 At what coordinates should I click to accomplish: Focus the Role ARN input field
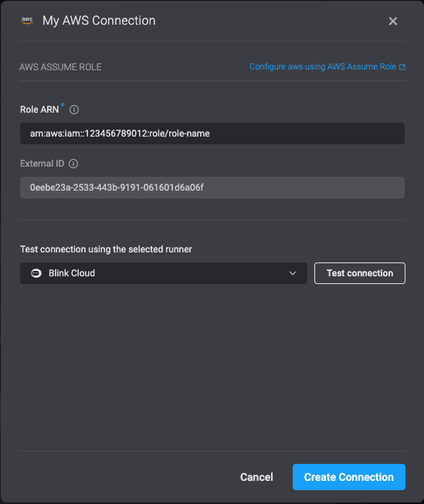tap(212, 134)
